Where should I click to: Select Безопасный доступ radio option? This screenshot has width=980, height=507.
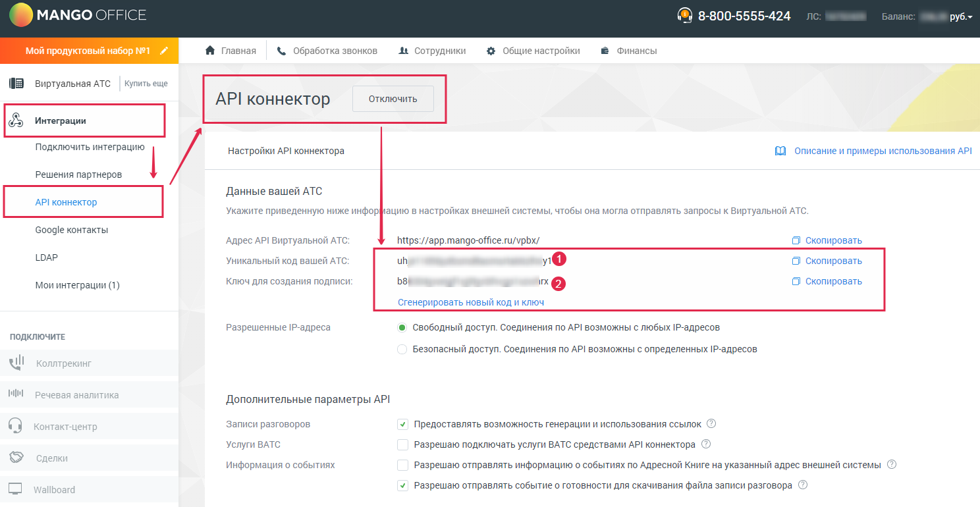(x=402, y=349)
